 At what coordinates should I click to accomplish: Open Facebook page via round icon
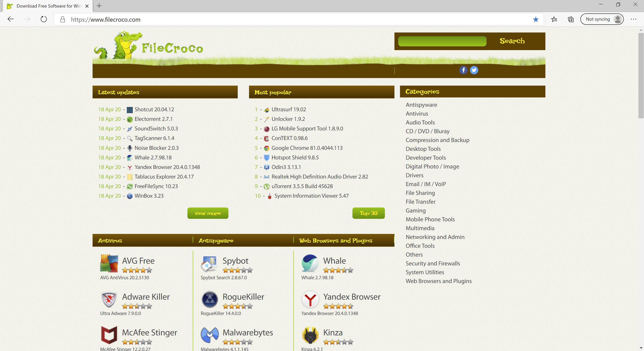click(463, 70)
